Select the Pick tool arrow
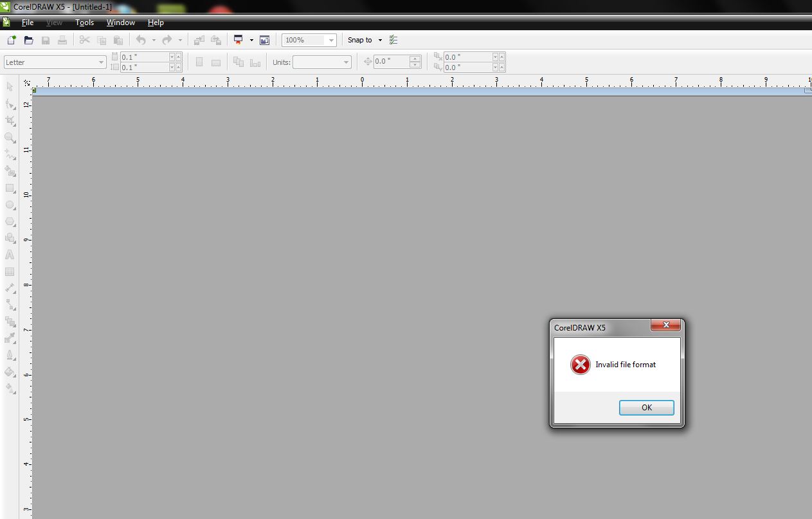 point(10,87)
